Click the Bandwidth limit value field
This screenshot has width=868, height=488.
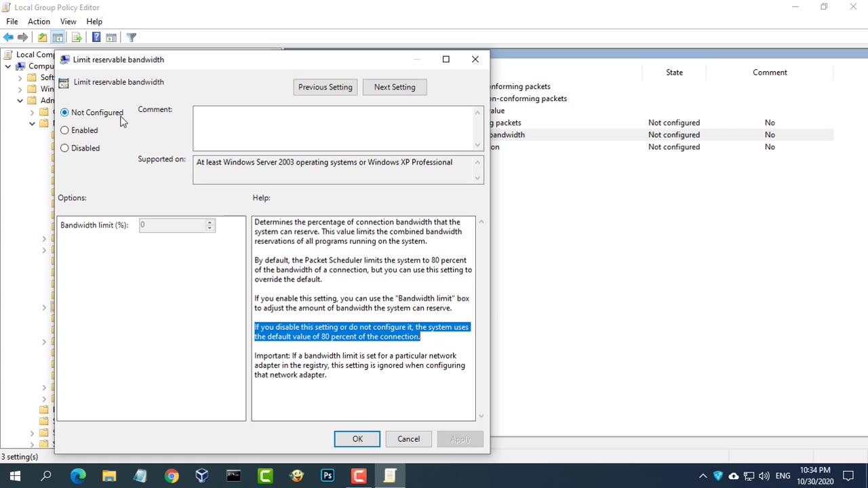tap(172, 225)
